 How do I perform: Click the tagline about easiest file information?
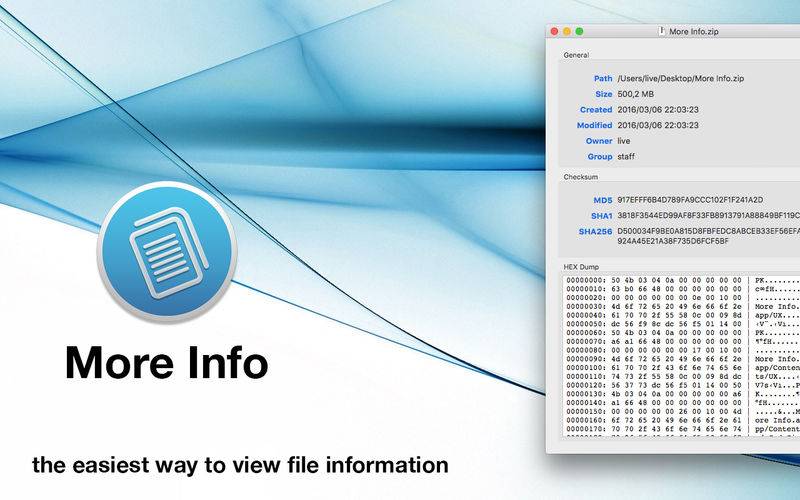(240, 465)
